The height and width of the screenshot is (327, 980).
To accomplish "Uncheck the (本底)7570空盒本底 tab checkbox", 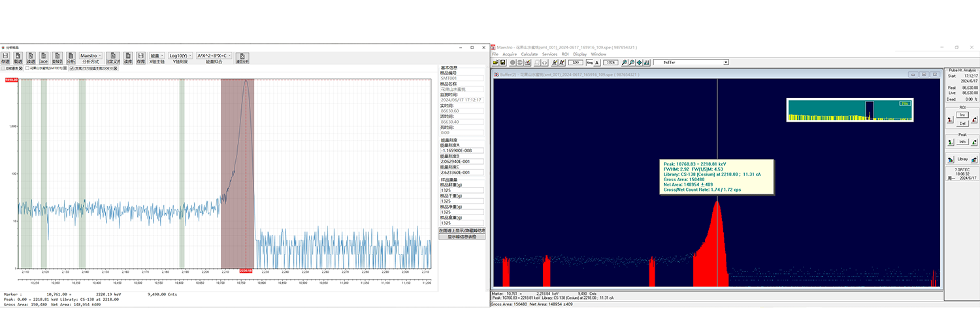I will pos(72,69).
